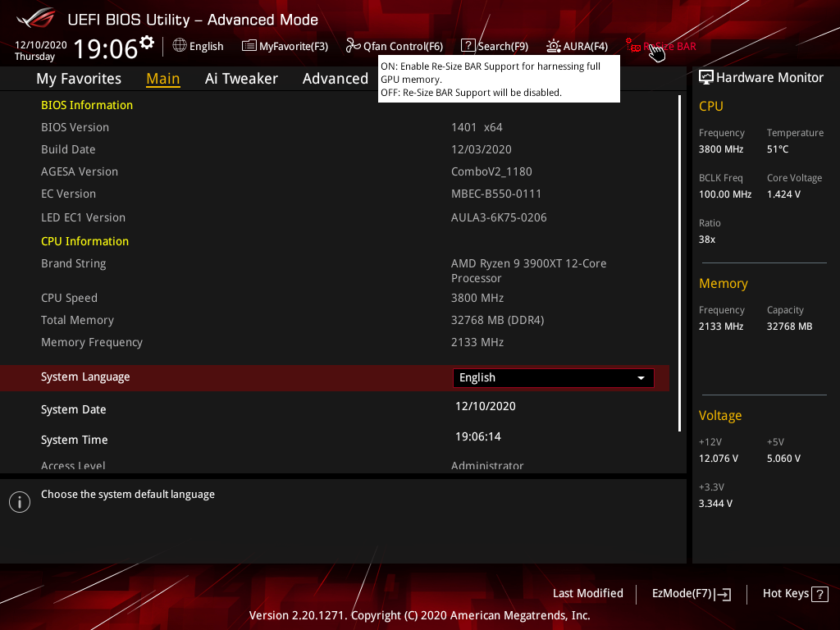Click the +12V 12.076 V reading
Screen dimensions: 840x630
pyautogui.click(x=718, y=459)
